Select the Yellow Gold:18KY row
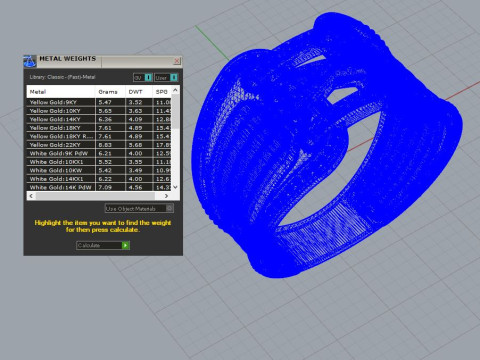 [x=99, y=128]
